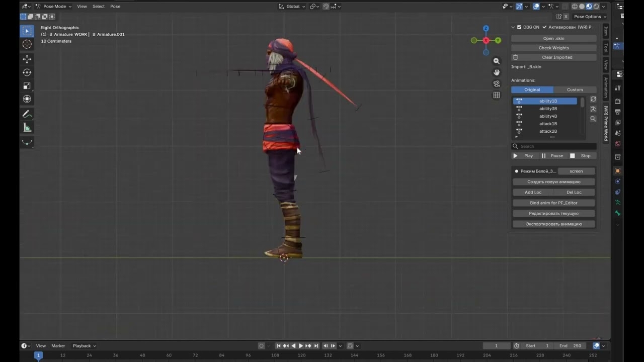Viewport: 644px width, 362px height.
Task: Toggle Режим Белой radio option
Action: [x=516, y=171]
